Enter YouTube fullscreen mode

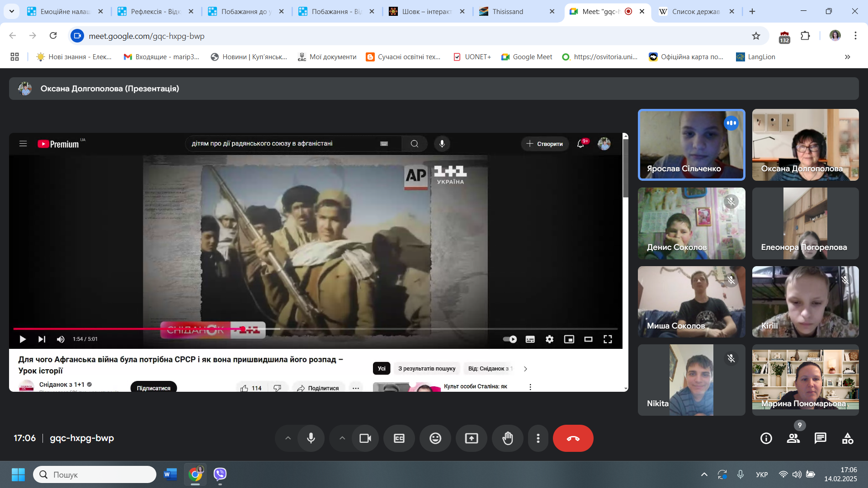(608, 339)
